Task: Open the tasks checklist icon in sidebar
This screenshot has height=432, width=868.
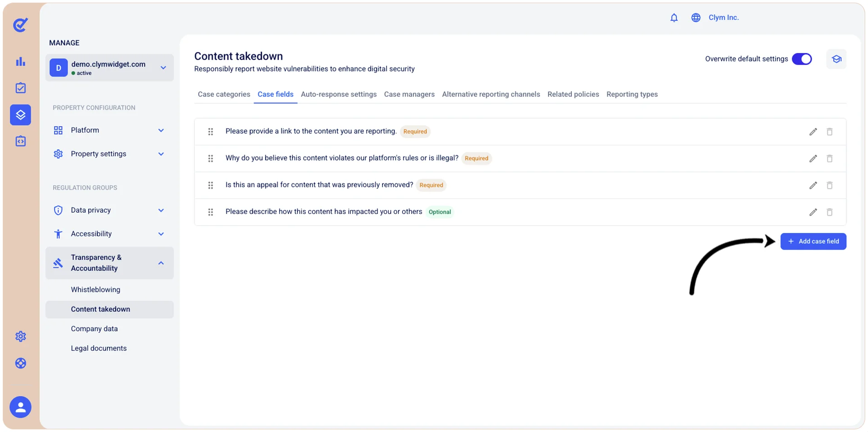Action: (20, 88)
